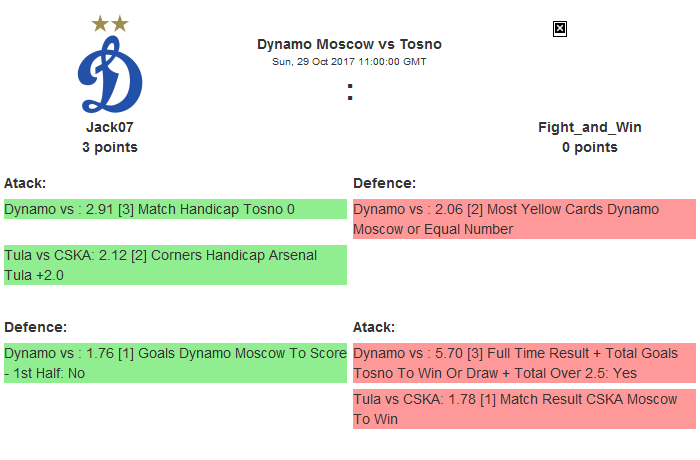Click the green Match Handicap Tosno 0 bet
700x460 pixels.
[175, 210]
